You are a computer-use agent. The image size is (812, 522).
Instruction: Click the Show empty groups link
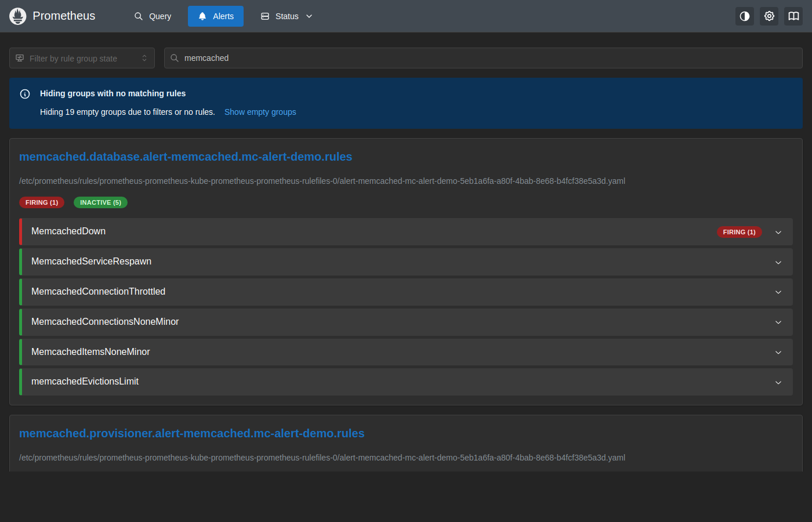260,112
